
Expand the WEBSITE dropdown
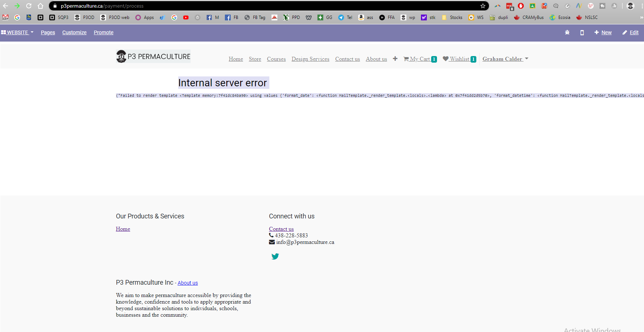tap(17, 32)
